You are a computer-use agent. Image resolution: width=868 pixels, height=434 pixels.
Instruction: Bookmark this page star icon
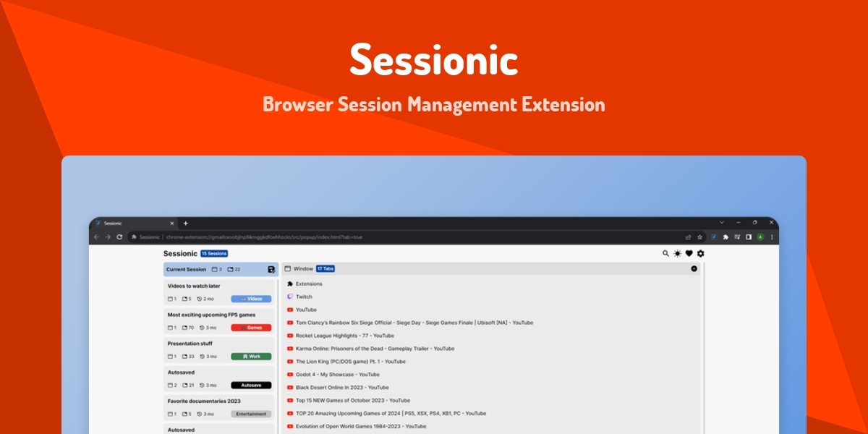coord(699,237)
